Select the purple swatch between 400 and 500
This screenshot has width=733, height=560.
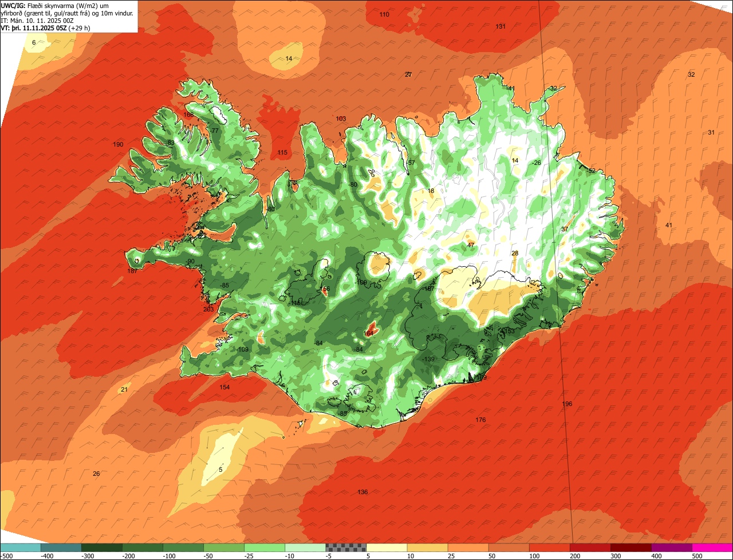(671, 547)
